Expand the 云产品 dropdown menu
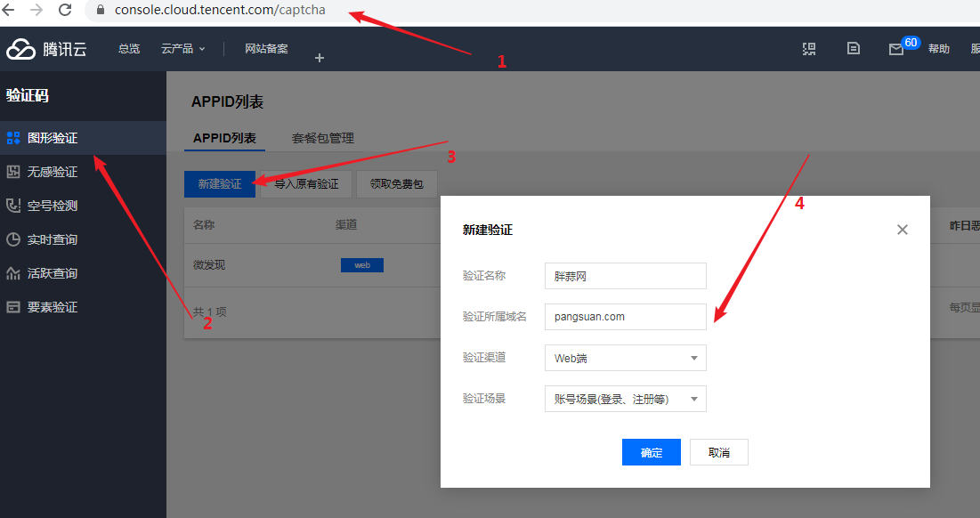Screen dimensions: 980x518 click(182, 49)
